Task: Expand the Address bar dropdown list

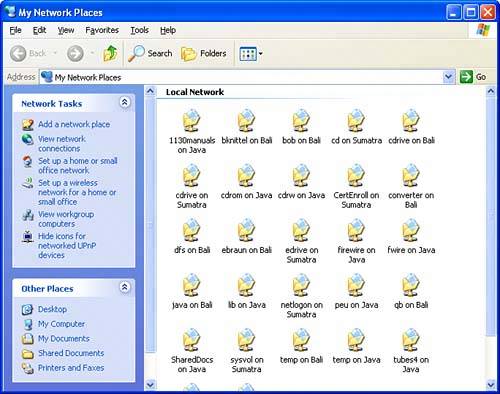Action: 449,77
